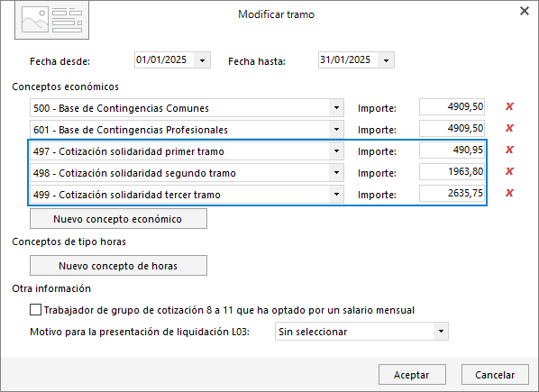This screenshot has height=392, width=539.
Task: Open the Fecha desde date picker
Action: tap(202, 60)
